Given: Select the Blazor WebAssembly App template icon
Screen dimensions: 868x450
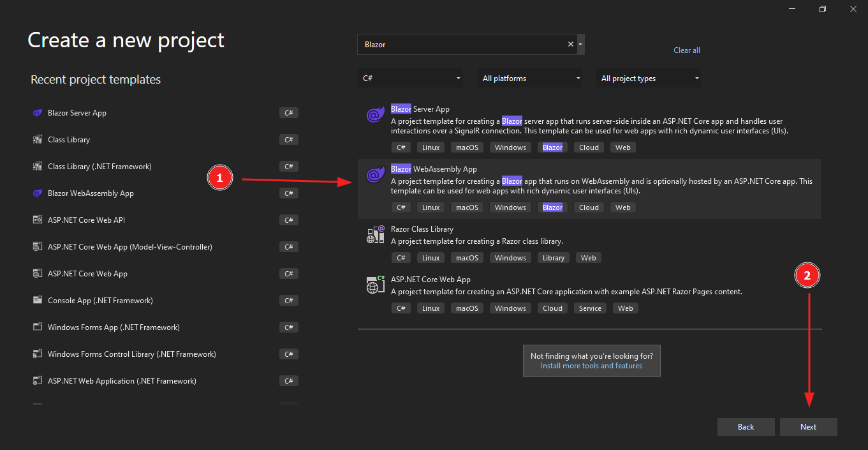Looking at the screenshot, I should (374, 174).
